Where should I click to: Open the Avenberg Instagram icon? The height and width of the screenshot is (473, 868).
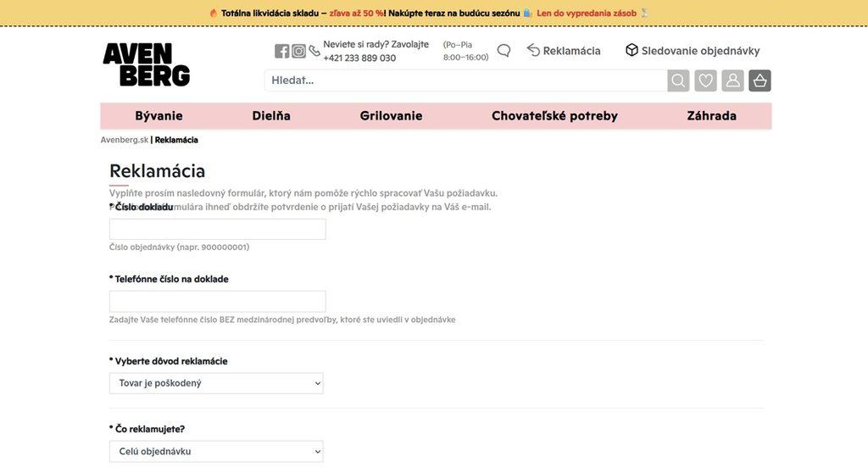click(x=298, y=51)
